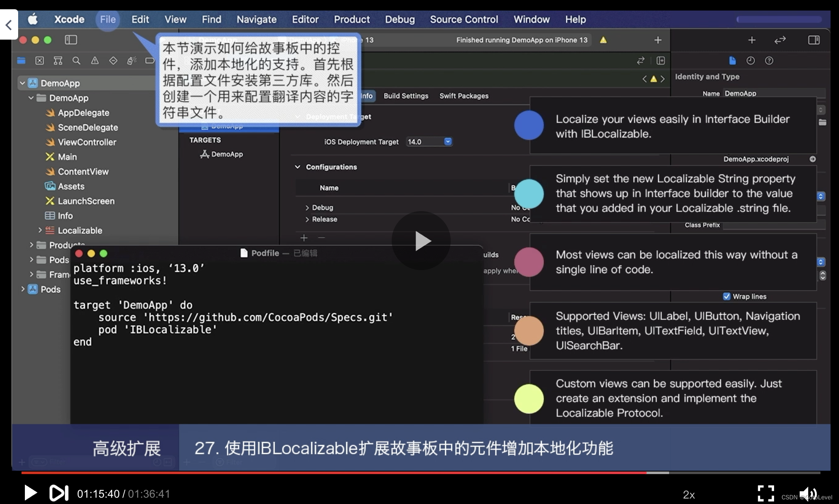Collapse the Configurations section

coord(297,167)
